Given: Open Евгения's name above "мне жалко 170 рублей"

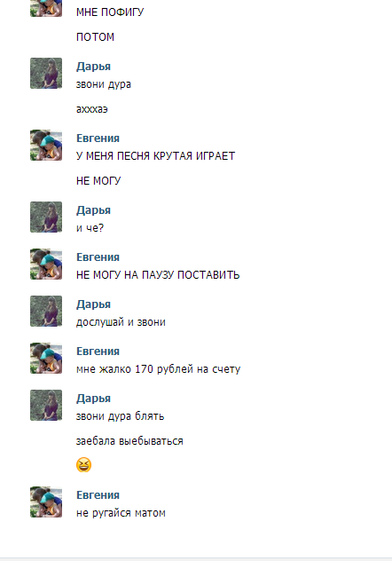Looking at the screenshot, I should click(x=98, y=351).
